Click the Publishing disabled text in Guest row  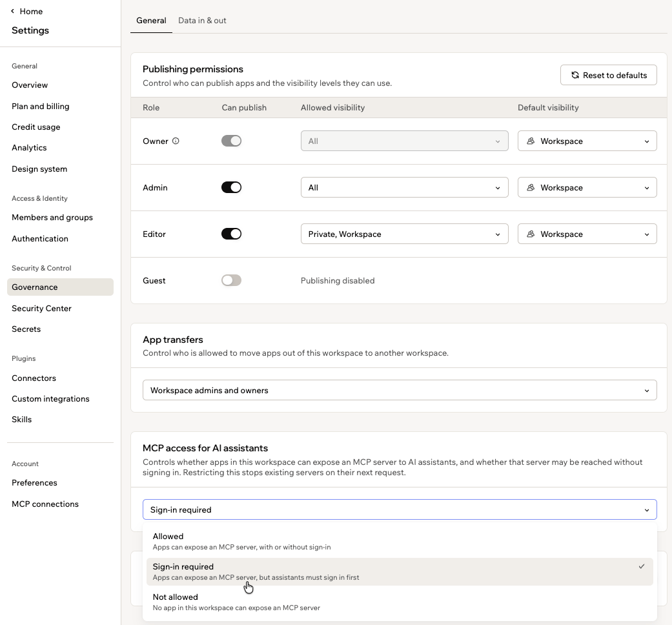pyautogui.click(x=338, y=280)
